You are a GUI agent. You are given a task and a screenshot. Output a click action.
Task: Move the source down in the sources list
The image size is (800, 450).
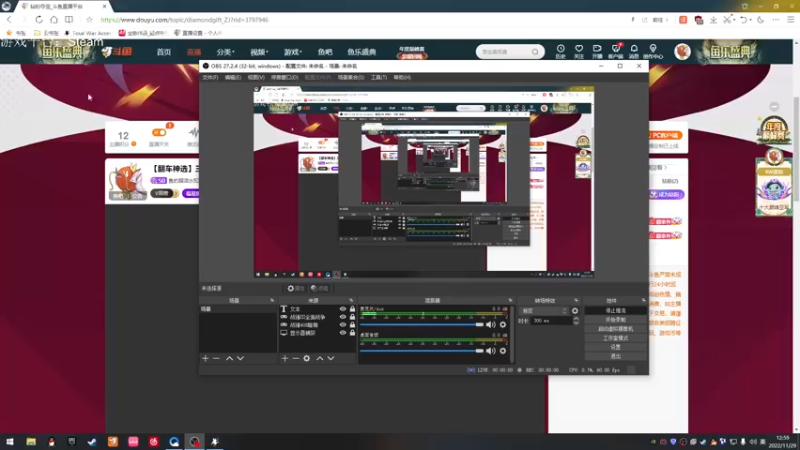tap(331, 359)
